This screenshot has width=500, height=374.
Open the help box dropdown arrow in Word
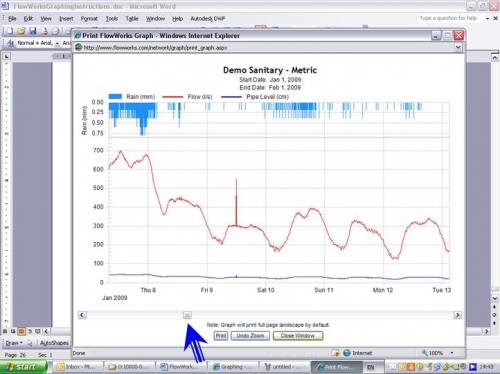487,18
